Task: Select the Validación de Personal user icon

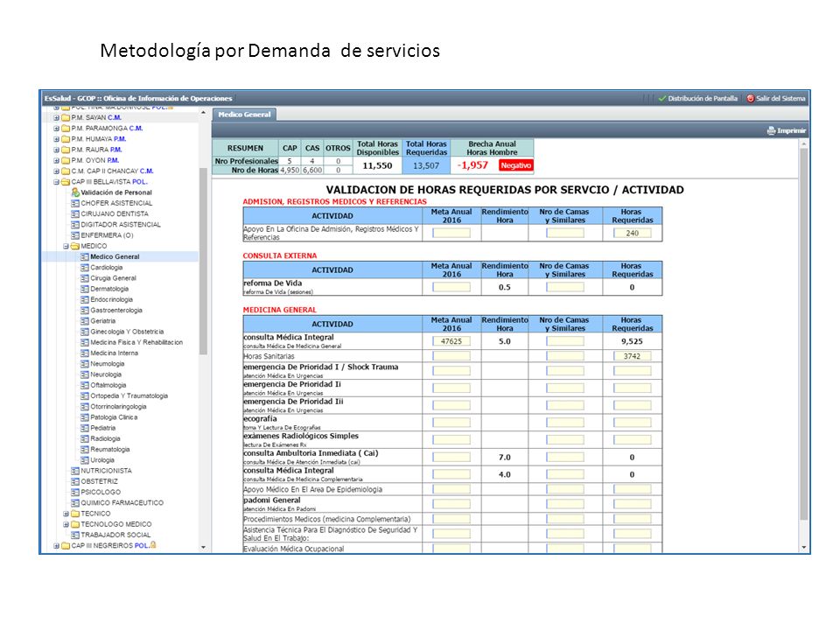Action: [75, 192]
